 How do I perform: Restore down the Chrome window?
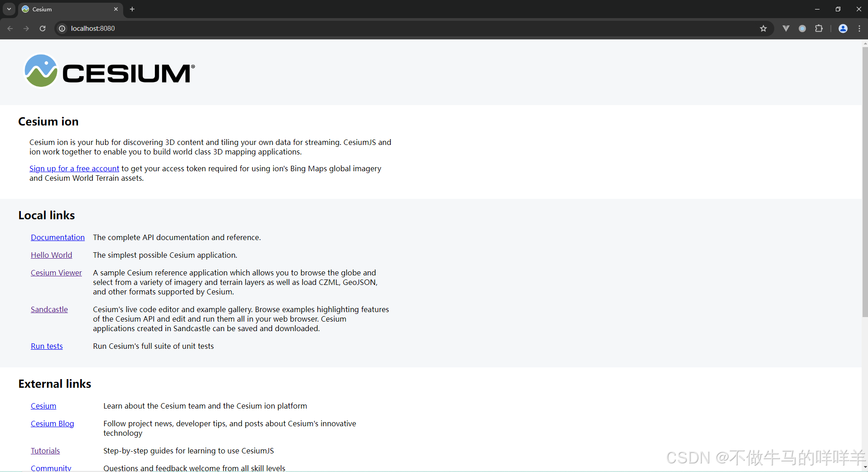(x=838, y=9)
